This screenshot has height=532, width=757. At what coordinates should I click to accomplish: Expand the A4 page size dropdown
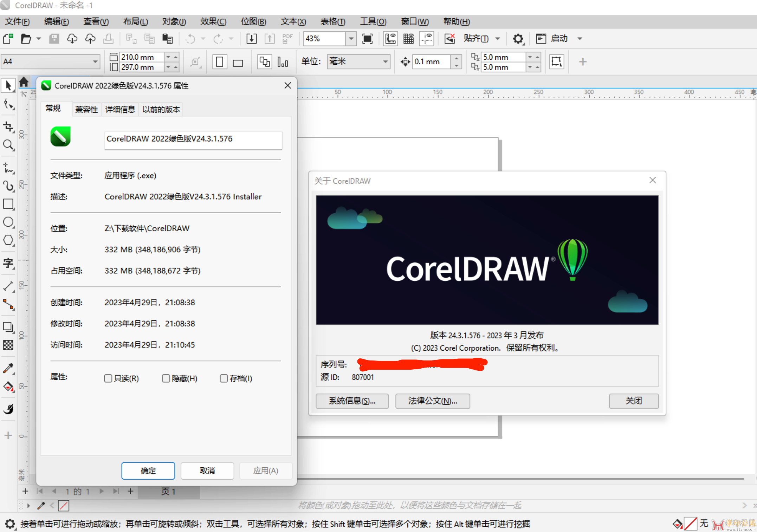[x=95, y=62]
